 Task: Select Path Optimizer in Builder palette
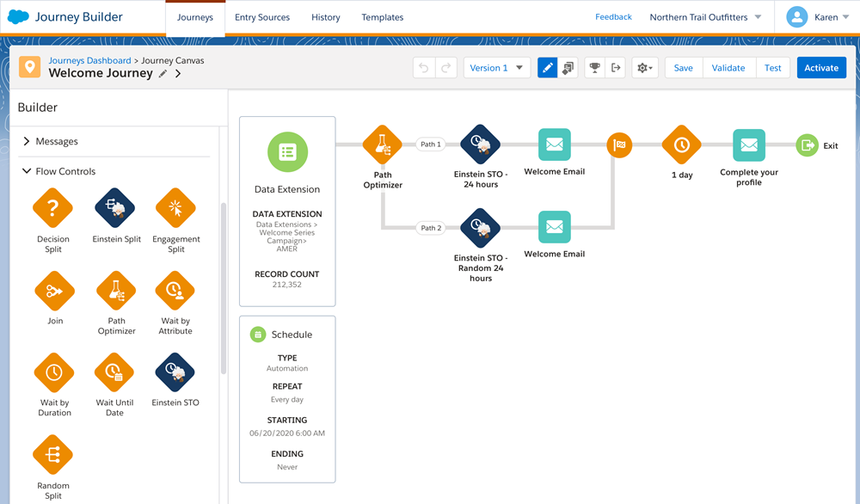[x=116, y=291]
